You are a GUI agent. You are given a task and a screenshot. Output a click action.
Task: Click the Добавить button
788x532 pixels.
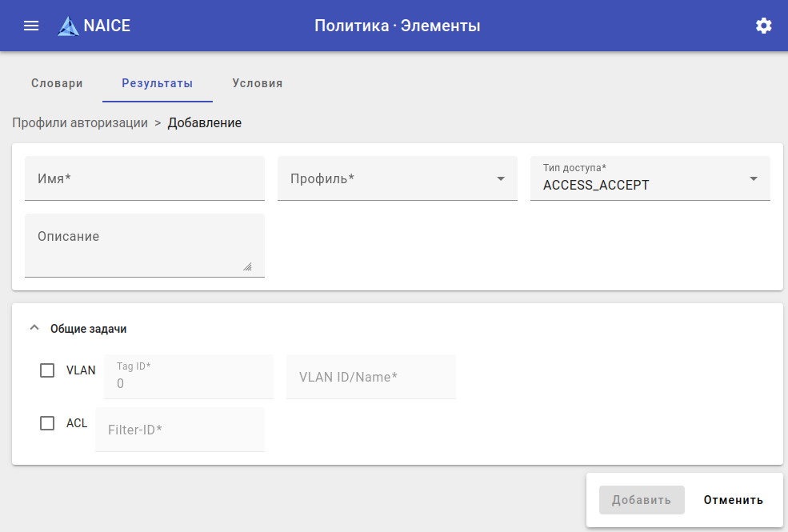point(642,500)
